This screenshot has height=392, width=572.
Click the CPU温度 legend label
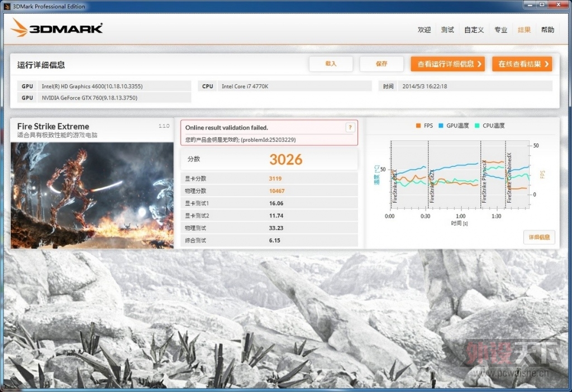tap(494, 126)
